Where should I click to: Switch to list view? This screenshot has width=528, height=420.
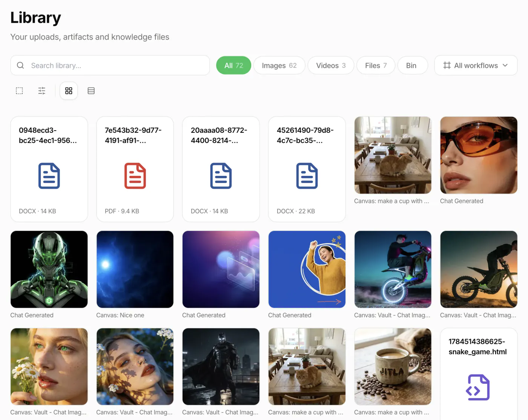tap(91, 91)
